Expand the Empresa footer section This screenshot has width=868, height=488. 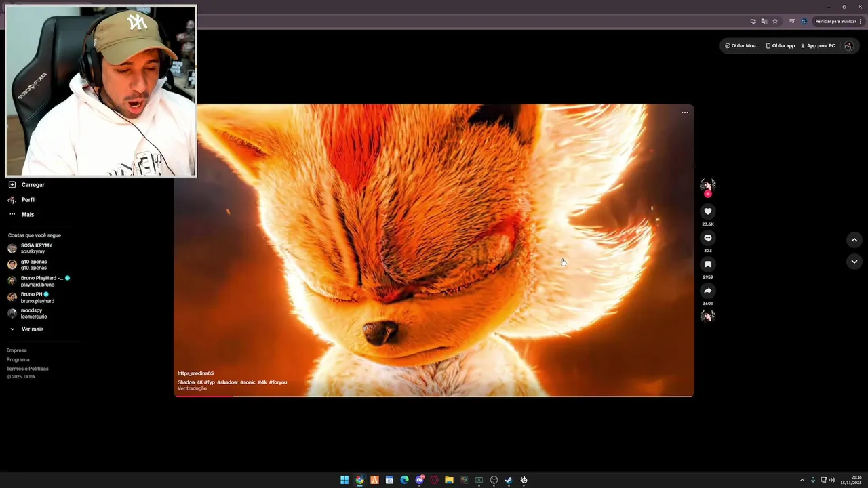pyautogui.click(x=17, y=350)
